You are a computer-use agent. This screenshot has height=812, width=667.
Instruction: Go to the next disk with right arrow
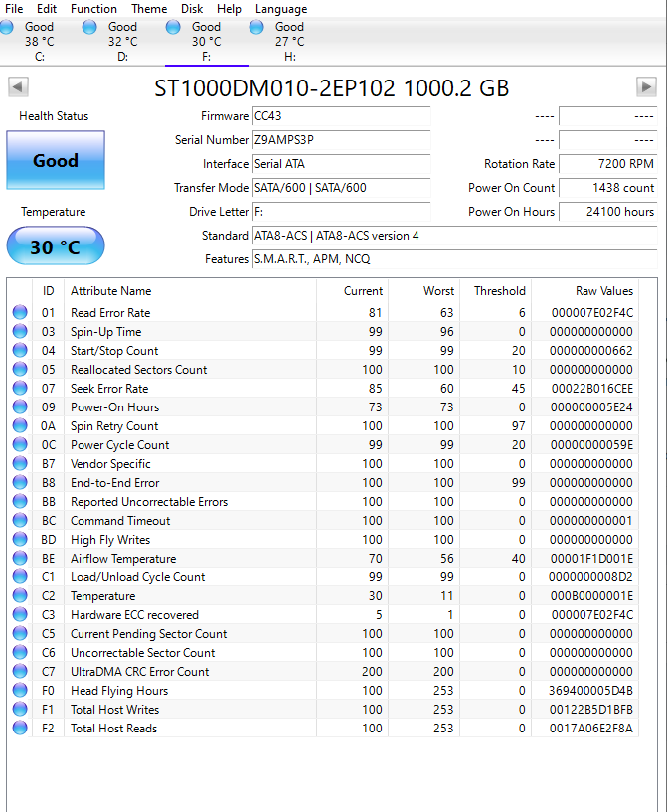[646, 86]
